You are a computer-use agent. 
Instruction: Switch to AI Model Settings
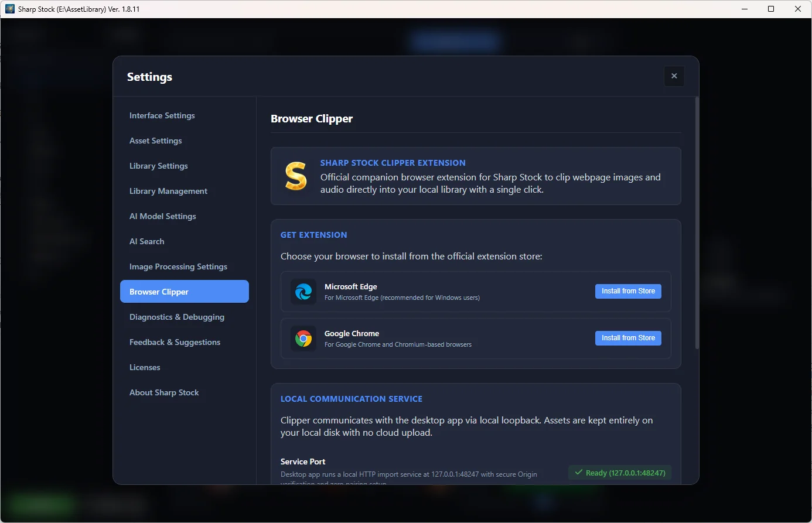point(185,216)
